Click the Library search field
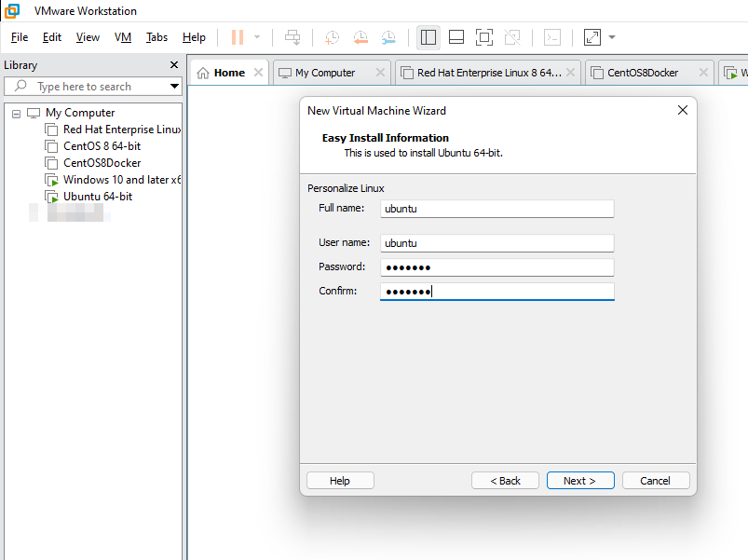The width and height of the screenshot is (748, 560). (93, 87)
